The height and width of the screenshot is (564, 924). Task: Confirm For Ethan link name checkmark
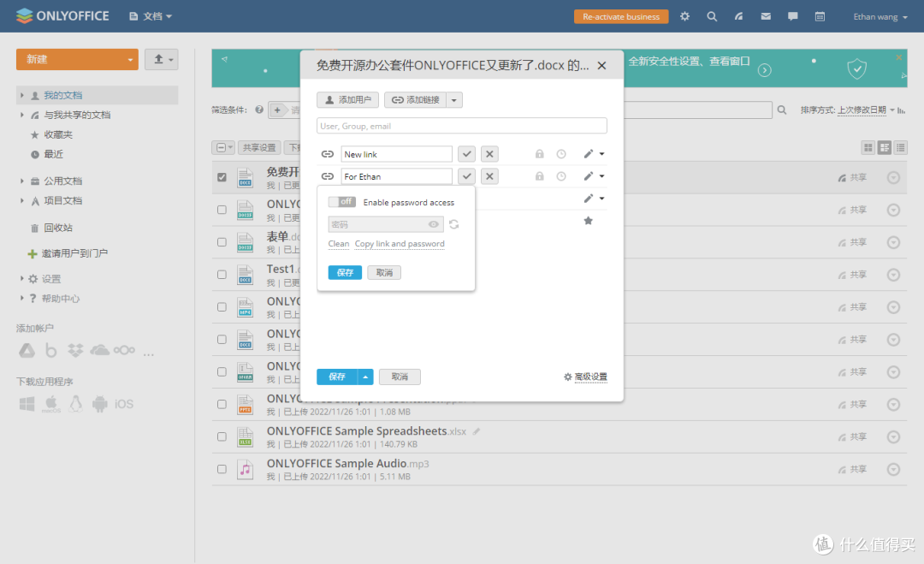[467, 176]
